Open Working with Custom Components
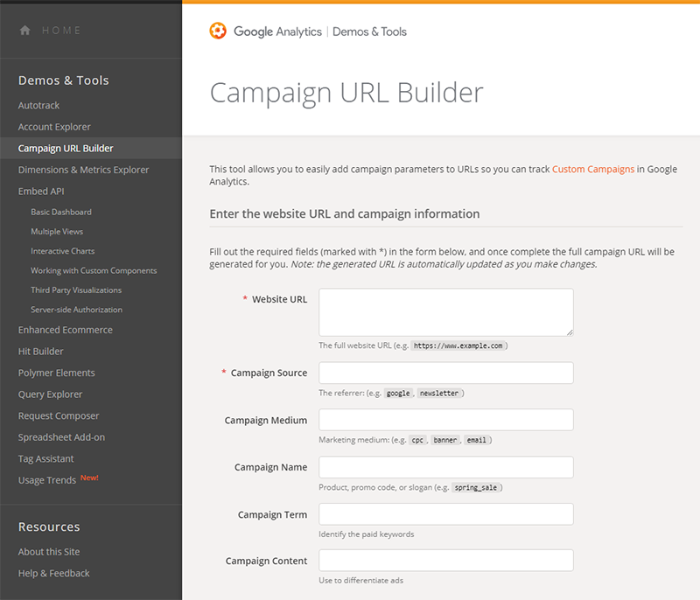Viewport: 700px width, 600px height. click(94, 271)
